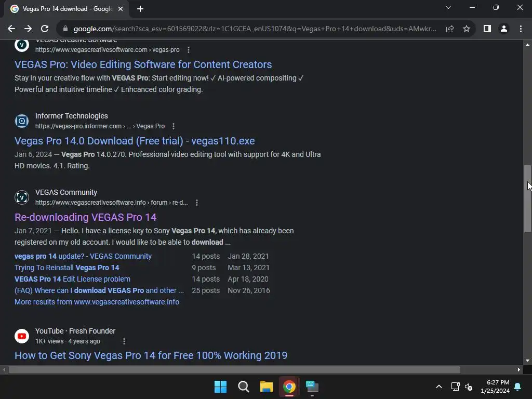Open VEGAS Pro 14 Edit License problem

pyautogui.click(x=72, y=279)
